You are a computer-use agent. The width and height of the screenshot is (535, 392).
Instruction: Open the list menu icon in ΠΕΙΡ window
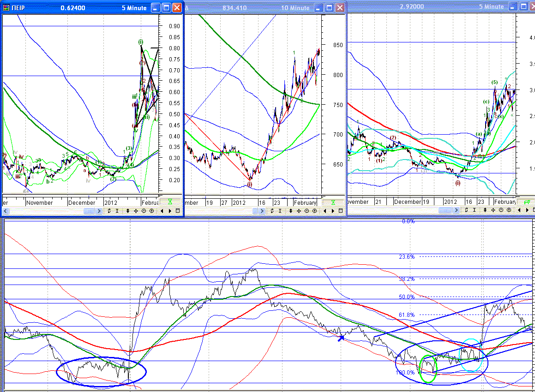(178, 211)
